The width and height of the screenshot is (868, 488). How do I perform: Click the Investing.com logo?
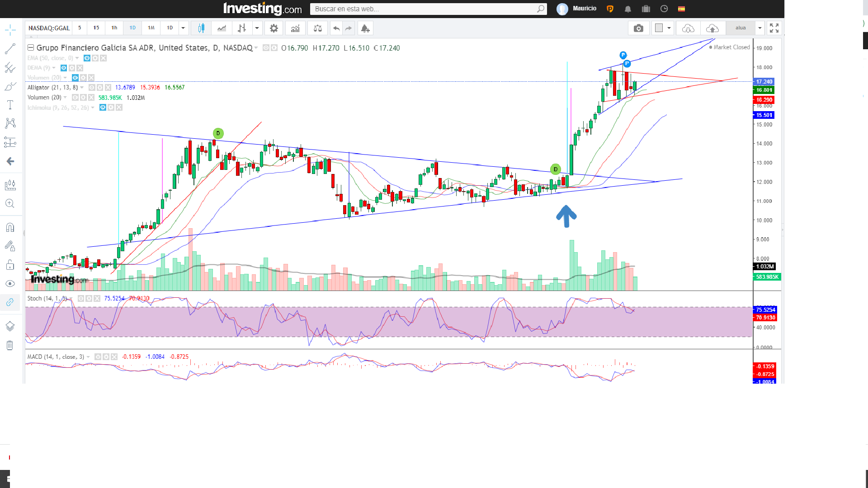262,9
